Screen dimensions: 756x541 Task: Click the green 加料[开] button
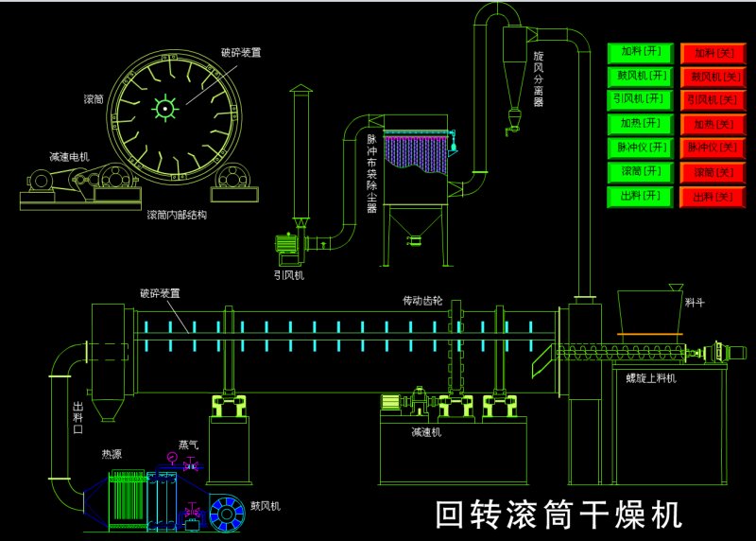coord(642,53)
